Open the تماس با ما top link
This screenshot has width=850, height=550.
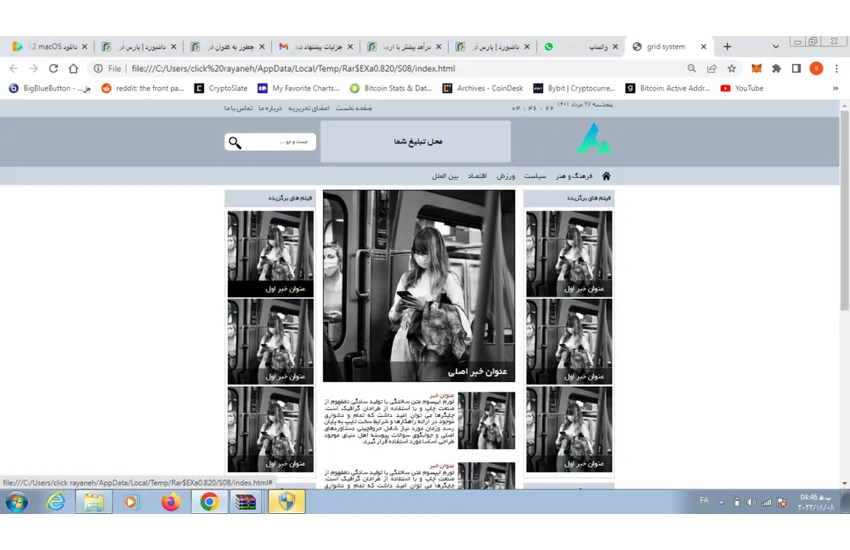point(239,108)
